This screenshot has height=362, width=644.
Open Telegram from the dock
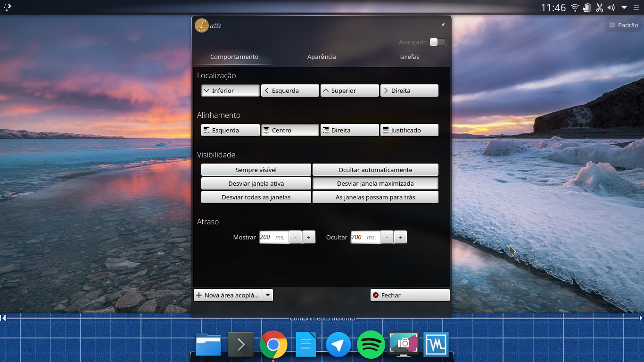point(338,345)
